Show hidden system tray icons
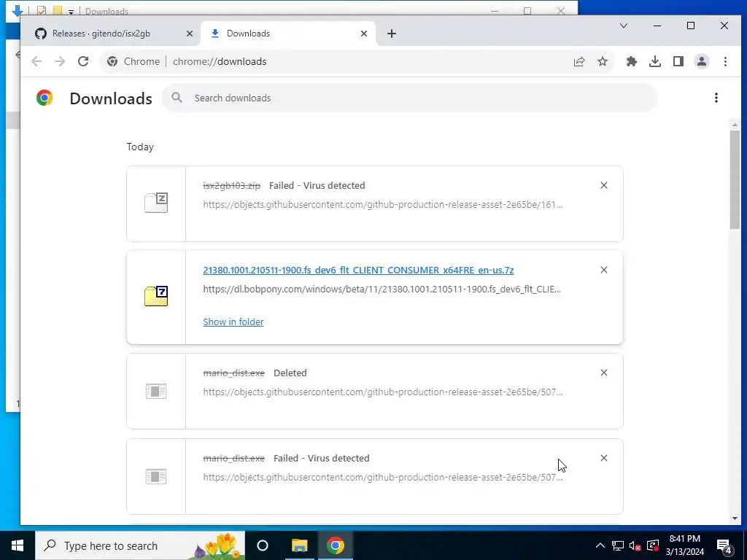The width and height of the screenshot is (747, 560). pyautogui.click(x=600, y=545)
